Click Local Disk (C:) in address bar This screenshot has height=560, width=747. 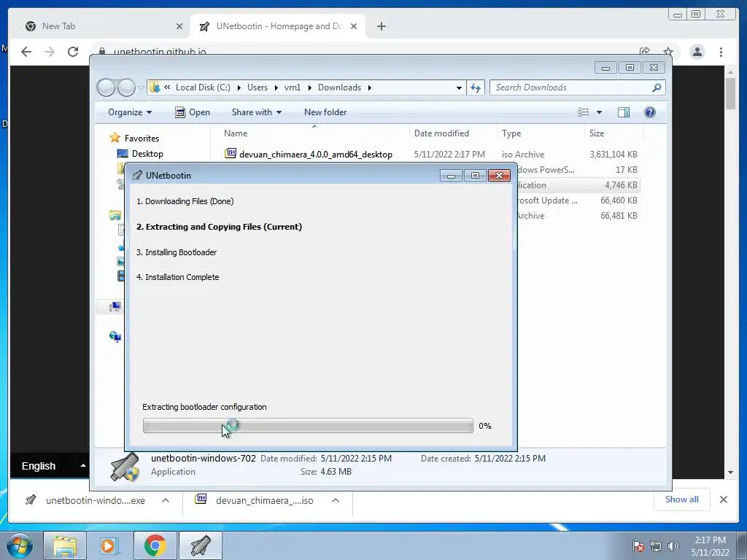203,87
